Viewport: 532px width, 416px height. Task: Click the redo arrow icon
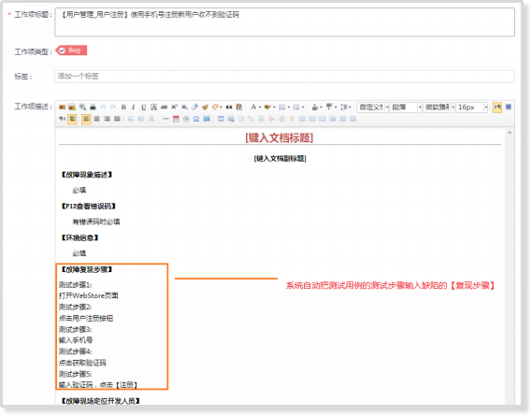113,108
